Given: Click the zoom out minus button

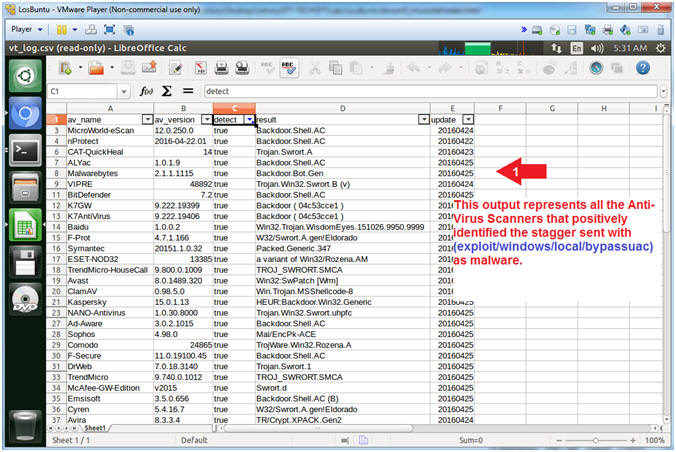Looking at the screenshot, I should [559, 440].
